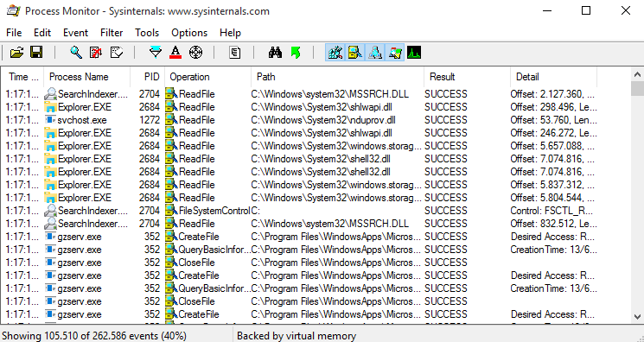Screen dimensions: 644x342
Task: Toggle Show Network Activity icon
Action: (374, 53)
